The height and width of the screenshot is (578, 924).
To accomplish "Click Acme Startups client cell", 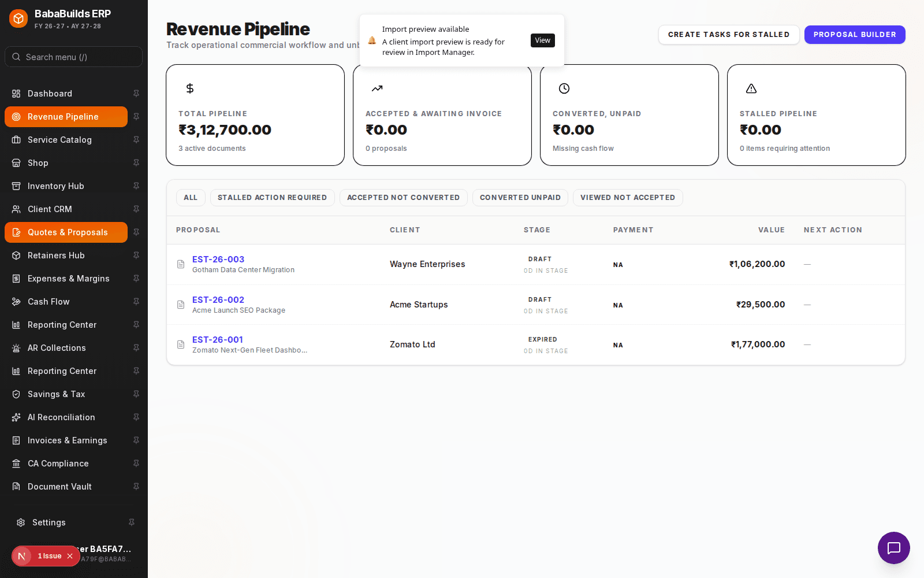I will tap(419, 305).
